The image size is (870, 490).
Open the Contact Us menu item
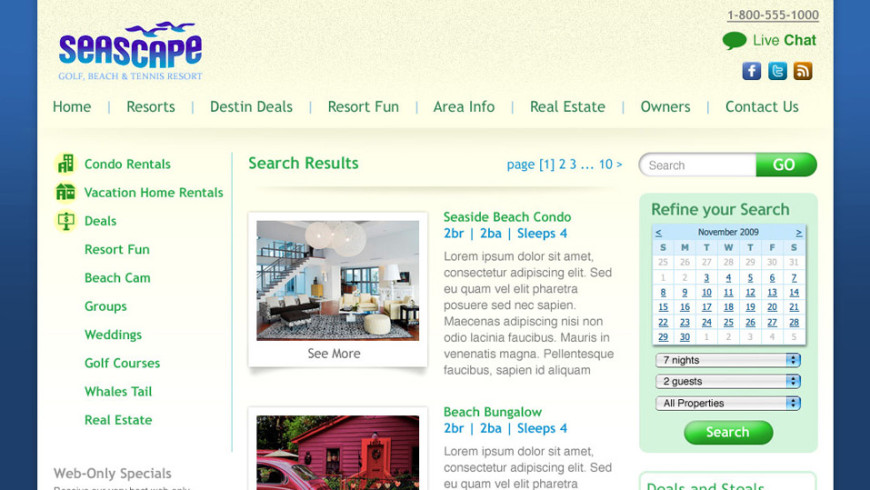click(x=762, y=107)
